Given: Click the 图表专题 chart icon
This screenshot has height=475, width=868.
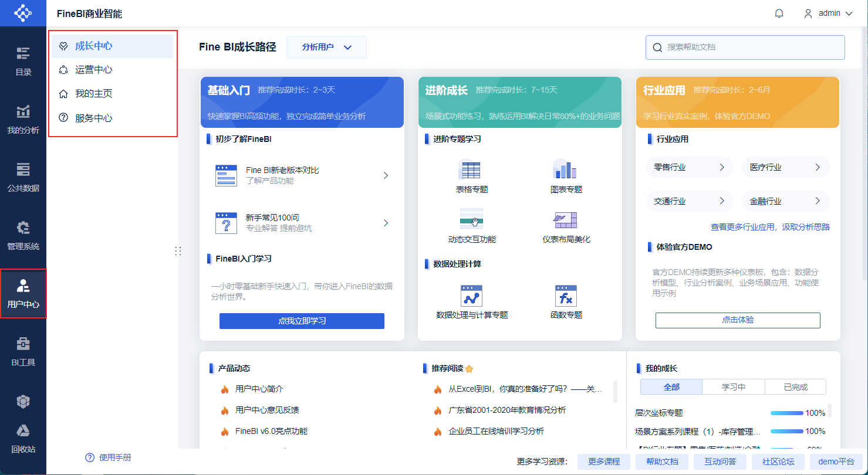Looking at the screenshot, I should click(x=565, y=169).
